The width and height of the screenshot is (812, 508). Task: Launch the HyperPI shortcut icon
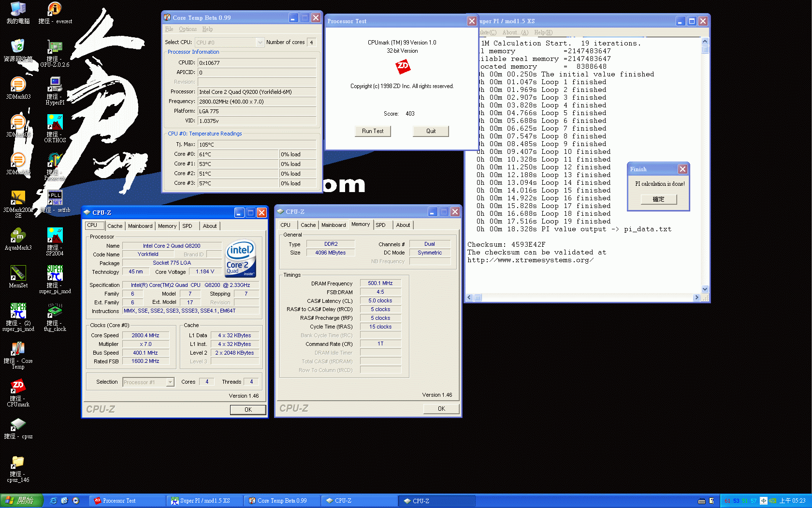point(55,91)
